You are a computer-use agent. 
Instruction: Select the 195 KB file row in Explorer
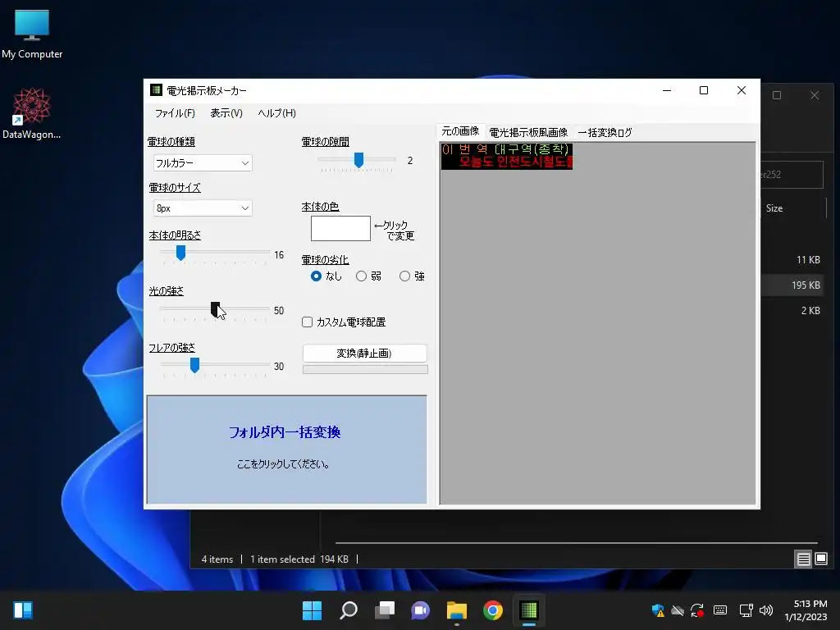coord(792,285)
